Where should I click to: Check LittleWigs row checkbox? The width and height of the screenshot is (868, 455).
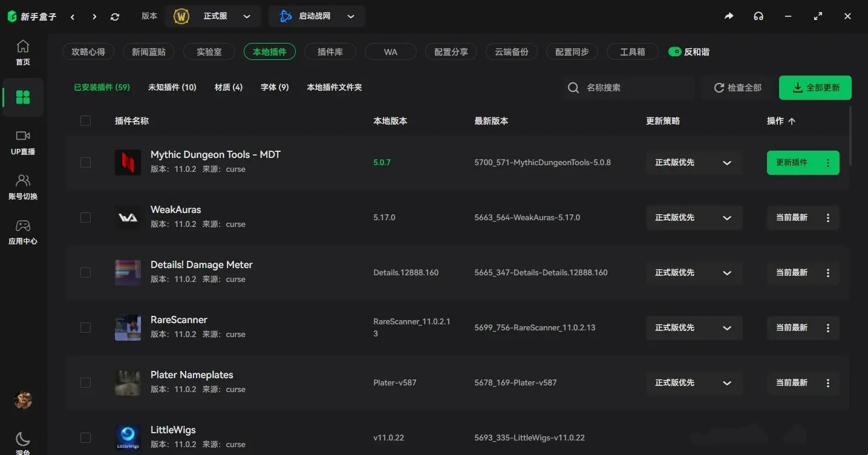point(85,437)
